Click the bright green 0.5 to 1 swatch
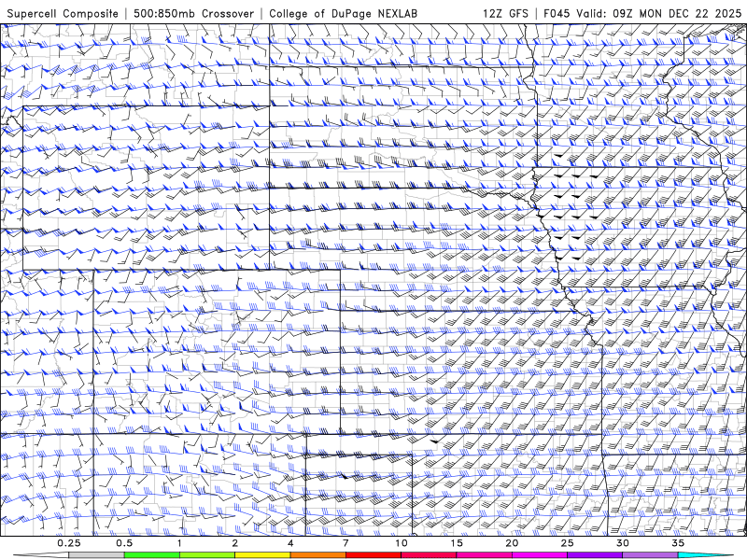Image resolution: width=747 pixels, height=560 pixels. click(x=152, y=555)
